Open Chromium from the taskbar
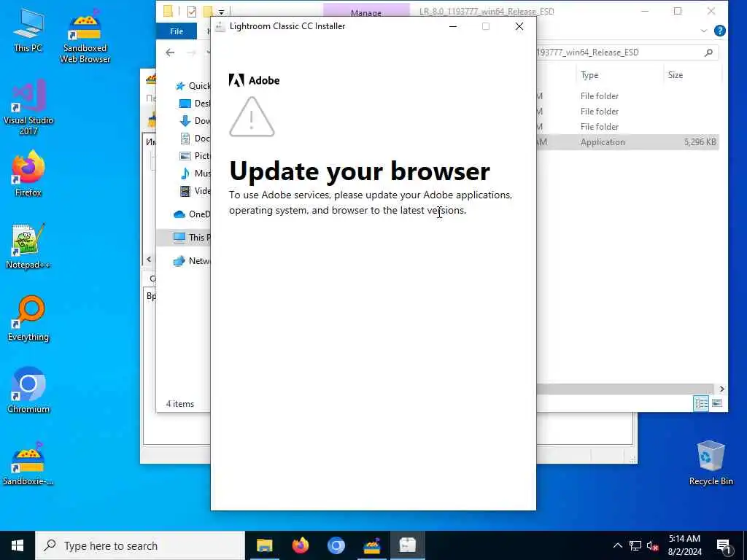 [x=336, y=545]
